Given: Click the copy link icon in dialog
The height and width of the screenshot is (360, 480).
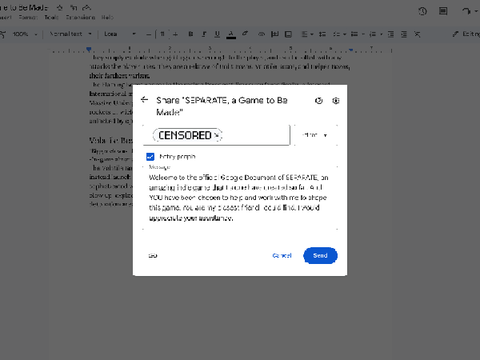Looking at the screenshot, I should click(x=153, y=256).
